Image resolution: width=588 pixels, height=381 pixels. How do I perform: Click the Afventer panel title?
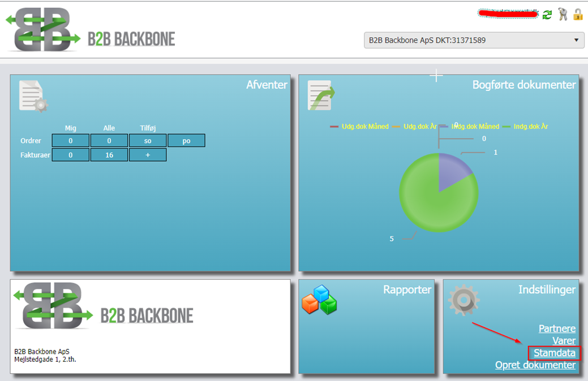(267, 85)
